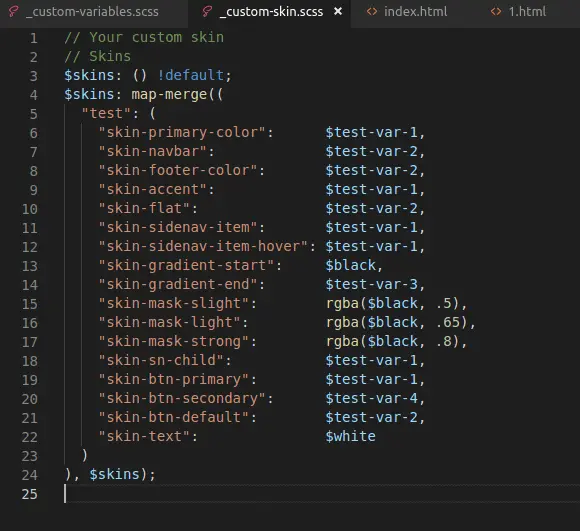Click the rgba($black, .65) value
Screen dimensions: 580x531
pyautogui.click(x=397, y=322)
